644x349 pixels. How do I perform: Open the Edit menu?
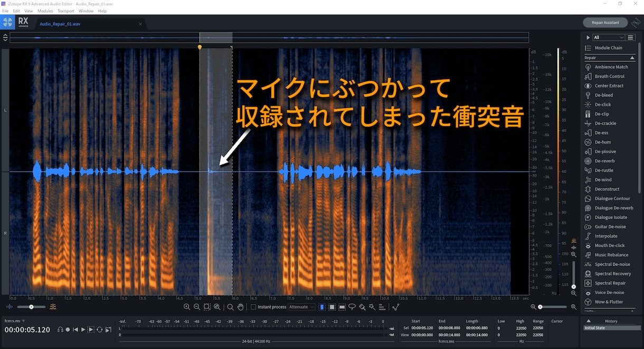16,11
